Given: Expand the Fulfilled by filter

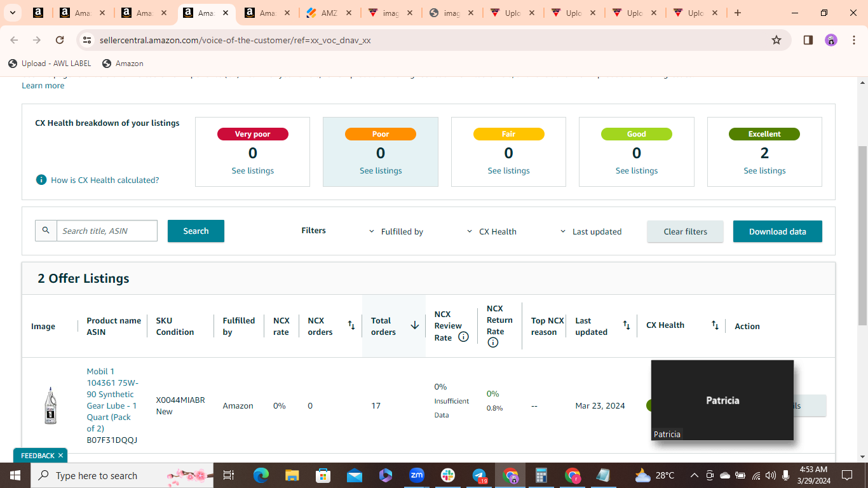Looking at the screenshot, I should 396,232.
